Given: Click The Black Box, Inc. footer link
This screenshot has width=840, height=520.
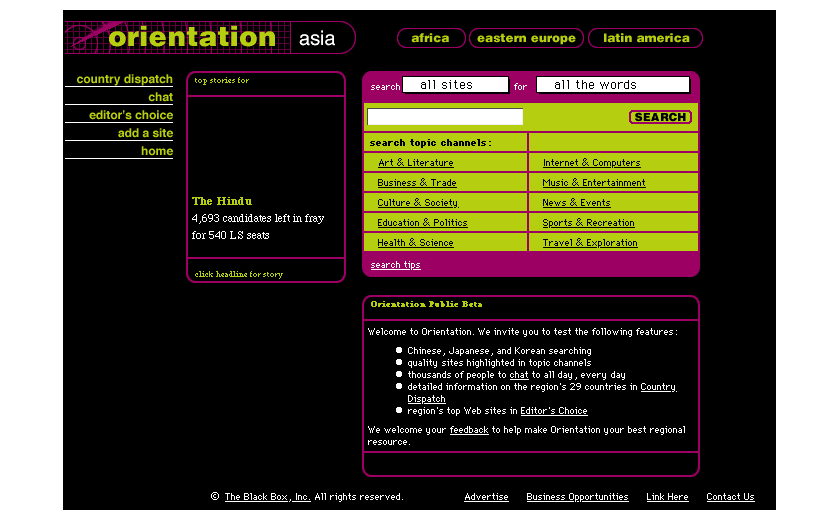Looking at the screenshot, I should click(x=267, y=497).
